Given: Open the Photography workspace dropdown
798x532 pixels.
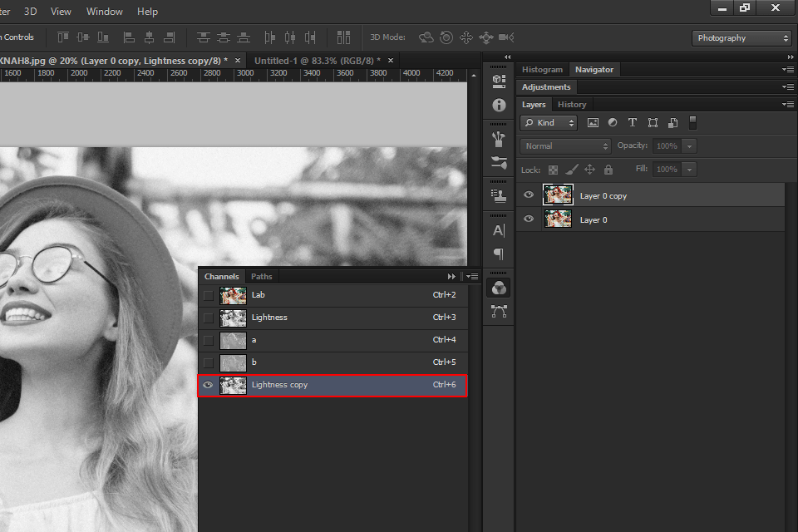Looking at the screenshot, I should [x=741, y=38].
